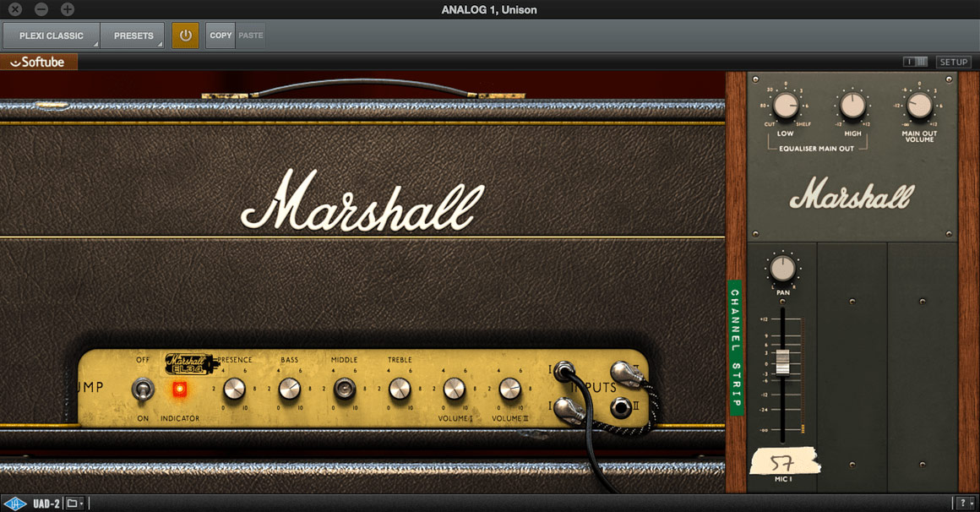This screenshot has height=512, width=980.
Task: Click the window zoom plus button
Action: point(68,9)
